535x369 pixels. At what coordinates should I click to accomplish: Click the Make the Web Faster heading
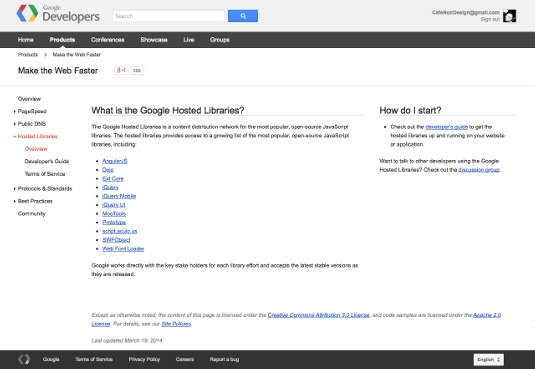(58, 71)
